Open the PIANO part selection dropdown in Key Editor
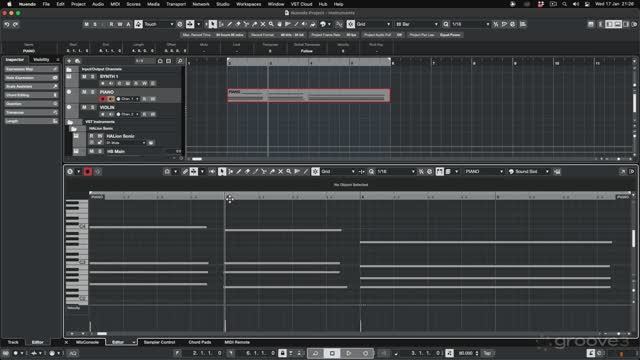Screen dimensions: 640x360 484,171
